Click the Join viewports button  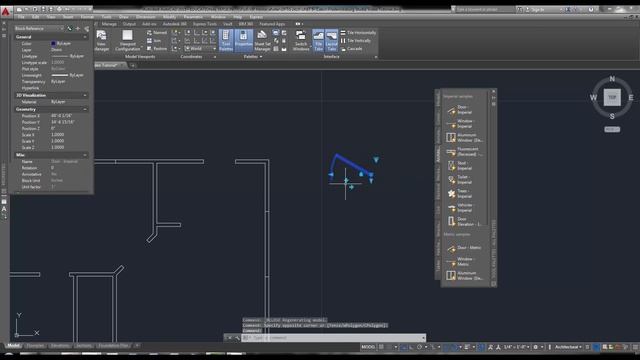pyautogui.click(x=154, y=41)
